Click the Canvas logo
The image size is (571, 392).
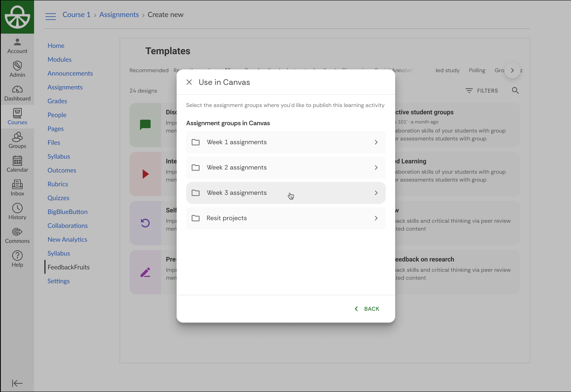tap(17, 17)
